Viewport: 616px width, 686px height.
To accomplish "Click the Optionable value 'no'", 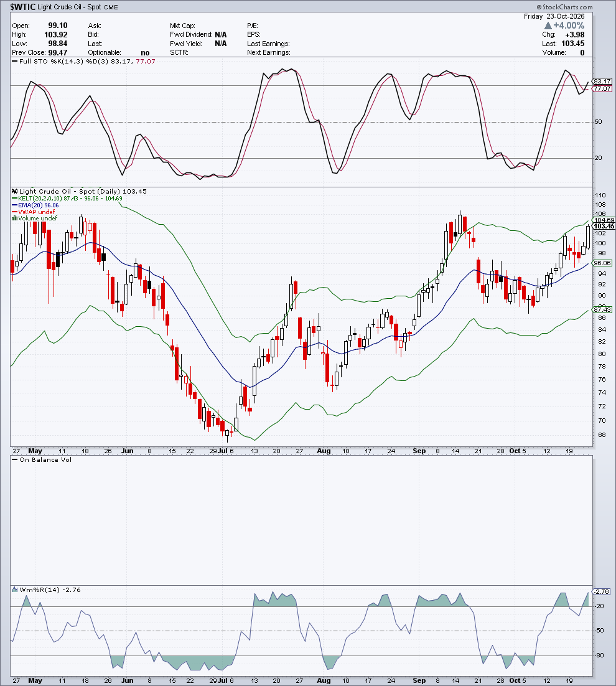I will tap(145, 53).
